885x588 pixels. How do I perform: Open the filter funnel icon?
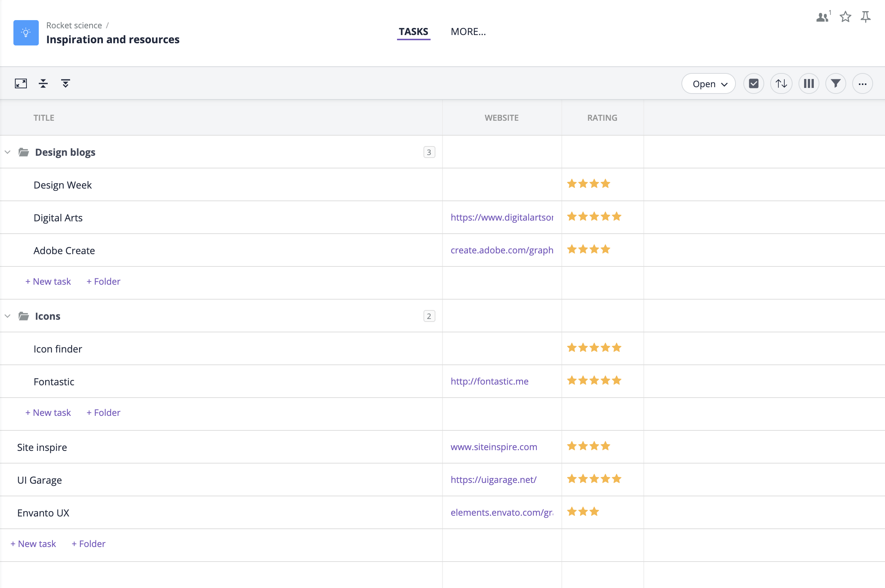click(835, 83)
